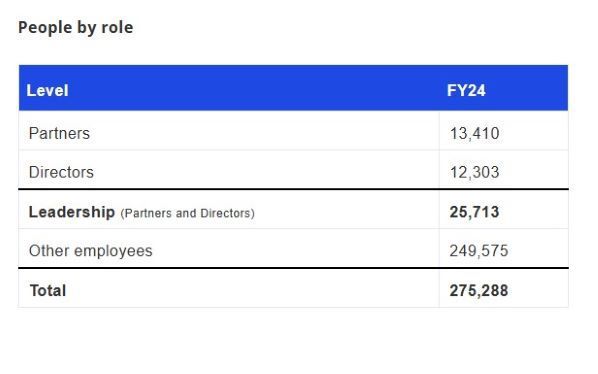
Task: Click empty space in Directors row
Action: click(x=267, y=170)
